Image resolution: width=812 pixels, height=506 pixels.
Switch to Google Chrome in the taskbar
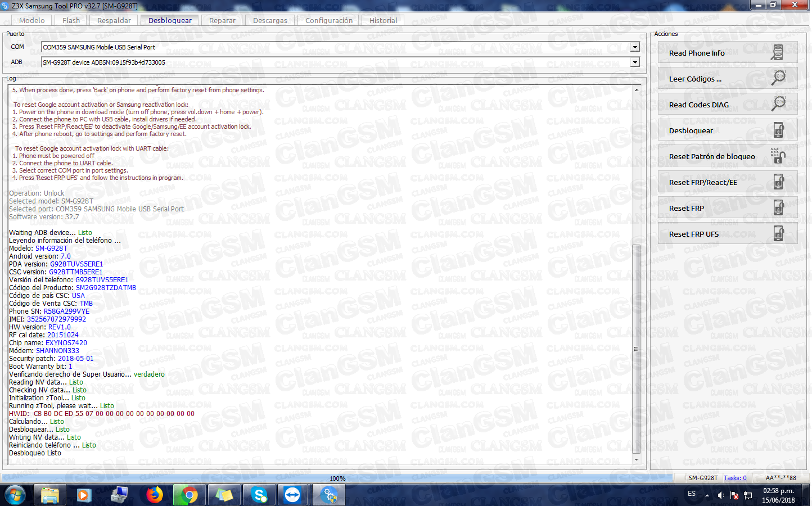tap(189, 495)
